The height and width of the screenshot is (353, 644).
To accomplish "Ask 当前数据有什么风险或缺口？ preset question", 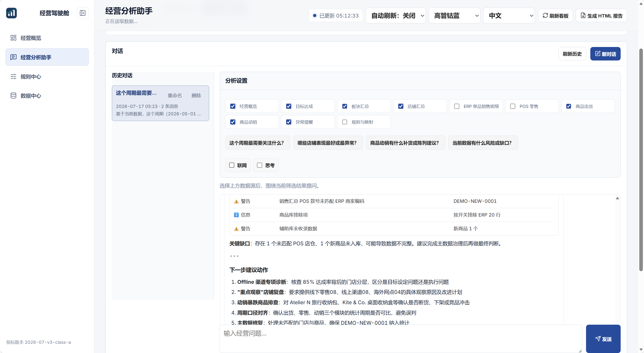I will click(x=483, y=143).
